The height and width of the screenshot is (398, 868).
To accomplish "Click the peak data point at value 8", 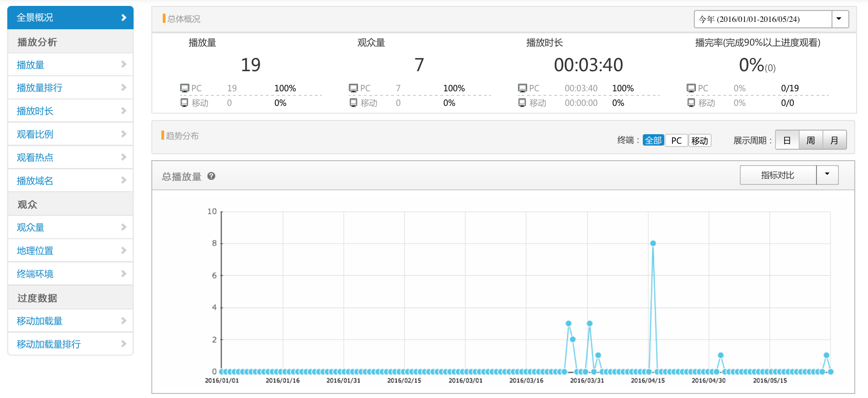I will (653, 243).
